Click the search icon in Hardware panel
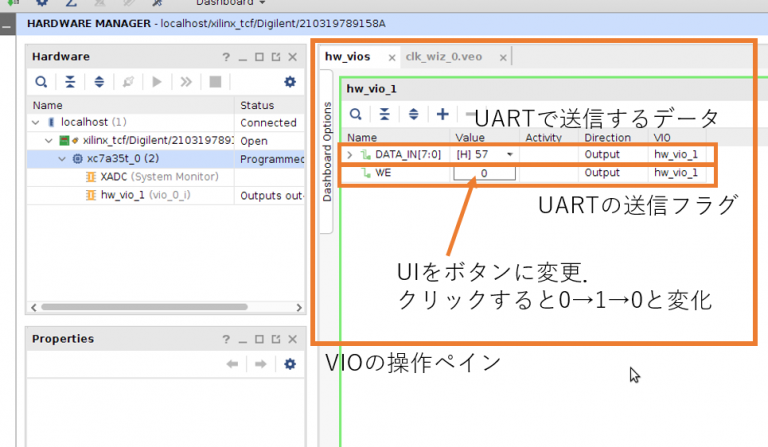 click(41, 82)
